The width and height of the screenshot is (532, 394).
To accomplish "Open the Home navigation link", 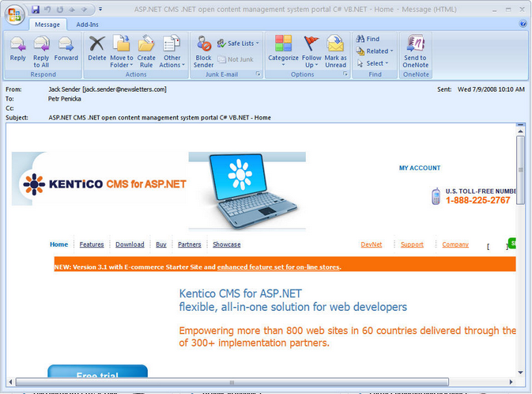I will pos(58,244).
